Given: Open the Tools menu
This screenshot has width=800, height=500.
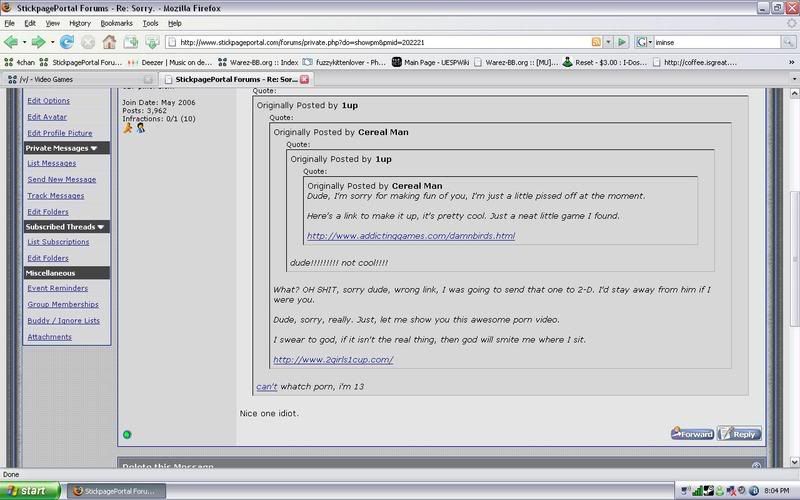Looking at the screenshot, I should click(150, 23).
